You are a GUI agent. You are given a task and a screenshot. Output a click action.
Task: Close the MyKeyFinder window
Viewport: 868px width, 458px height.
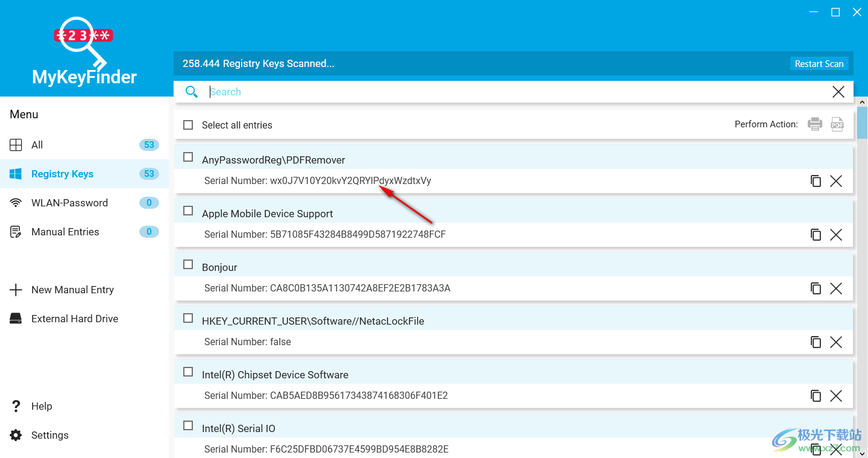(x=857, y=12)
